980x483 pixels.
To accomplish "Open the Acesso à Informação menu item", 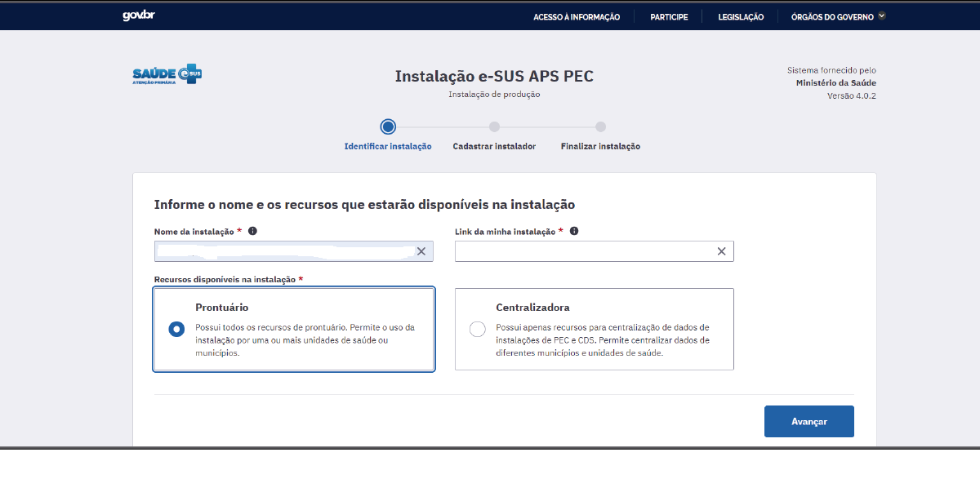I will coord(577,16).
